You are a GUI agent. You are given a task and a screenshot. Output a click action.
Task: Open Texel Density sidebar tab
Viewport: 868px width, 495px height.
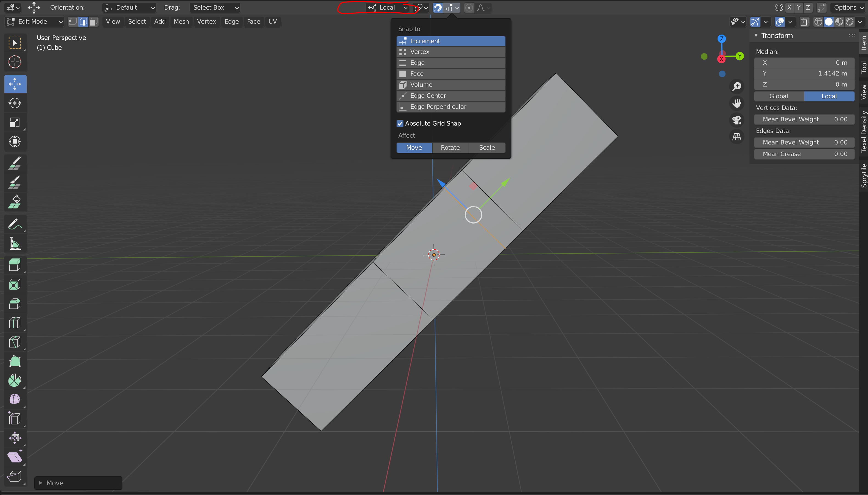click(863, 132)
